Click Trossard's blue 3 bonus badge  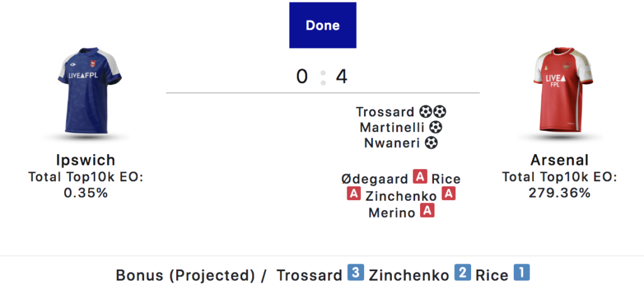(x=355, y=274)
